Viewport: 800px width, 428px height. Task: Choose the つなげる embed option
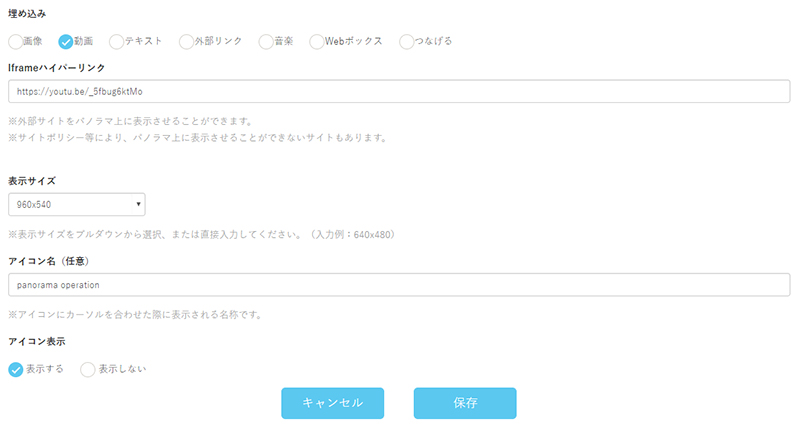406,42
